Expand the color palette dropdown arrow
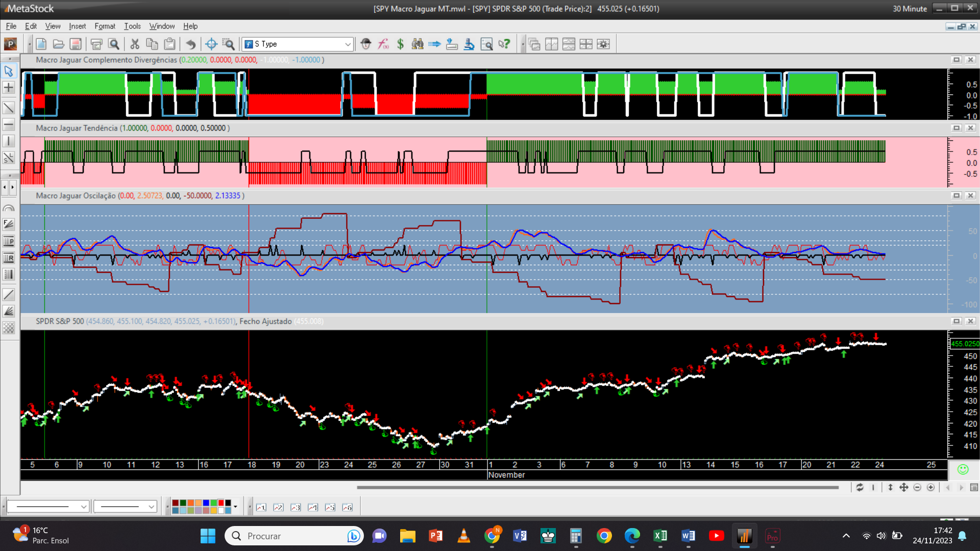Viewport: 980px width, 551px height. [x=235, y=507]
